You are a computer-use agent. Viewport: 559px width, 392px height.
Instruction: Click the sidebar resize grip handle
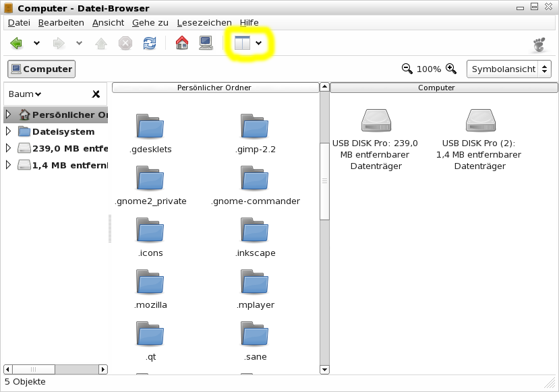click(x=110, y=228)
